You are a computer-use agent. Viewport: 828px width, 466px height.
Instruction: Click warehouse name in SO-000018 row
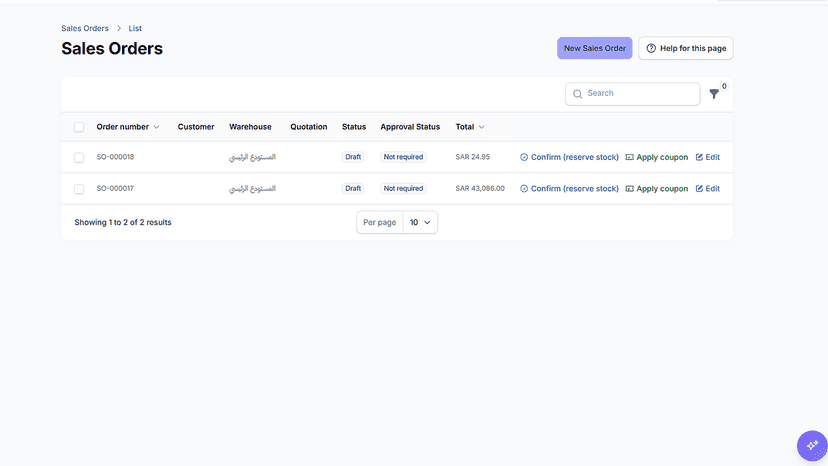click(252, 157)
